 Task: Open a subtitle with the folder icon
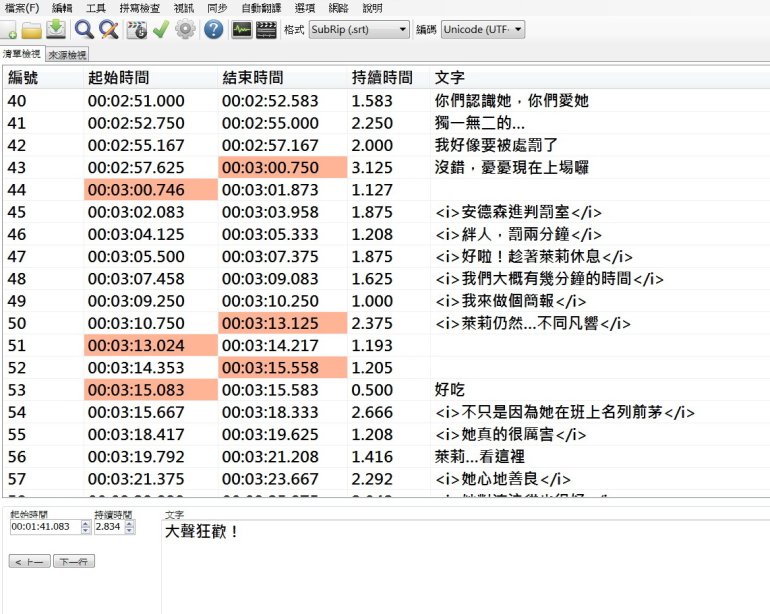pos(31,30)
